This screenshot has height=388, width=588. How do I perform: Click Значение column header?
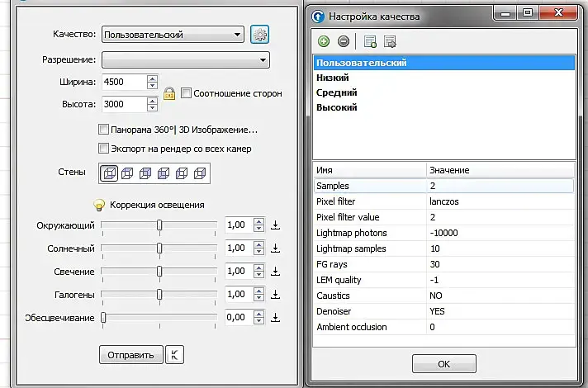pos(500,170)
